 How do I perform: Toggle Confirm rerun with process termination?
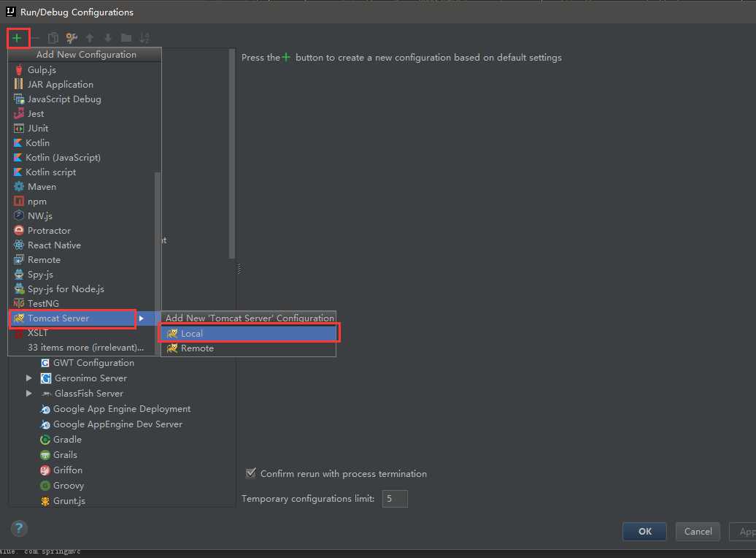[x=251, y=473]
